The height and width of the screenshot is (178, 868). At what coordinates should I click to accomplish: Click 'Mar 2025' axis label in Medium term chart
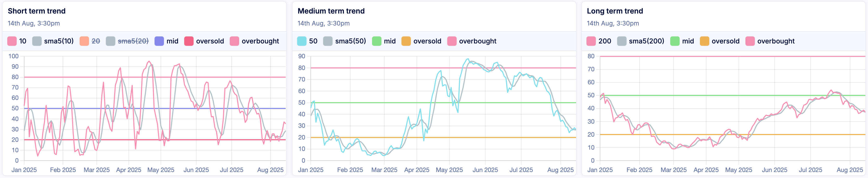coord(384,170)
